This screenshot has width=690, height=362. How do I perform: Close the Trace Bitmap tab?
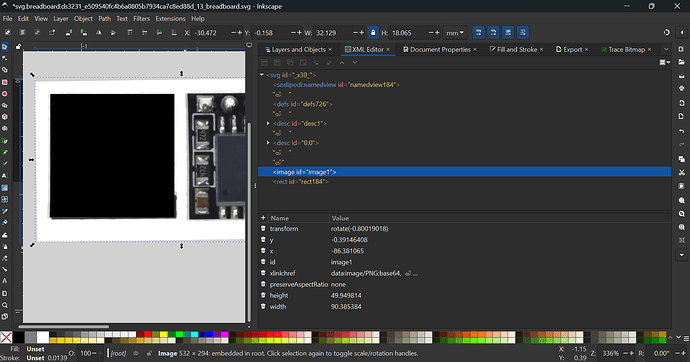point(649,49)
